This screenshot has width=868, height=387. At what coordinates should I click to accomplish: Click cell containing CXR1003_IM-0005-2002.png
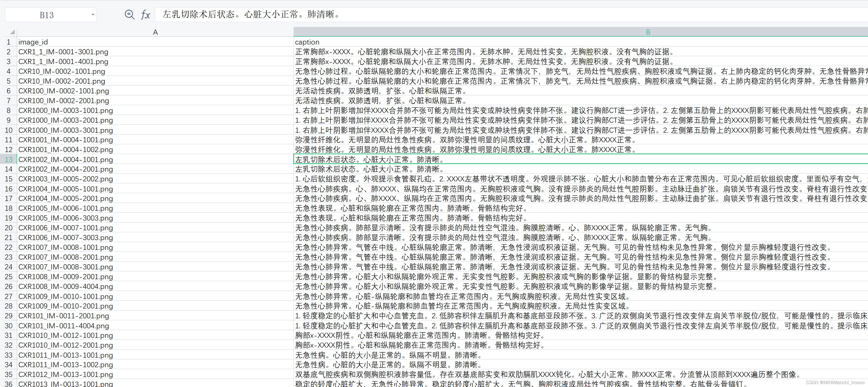pyautogui.click(x=66, y=179)
